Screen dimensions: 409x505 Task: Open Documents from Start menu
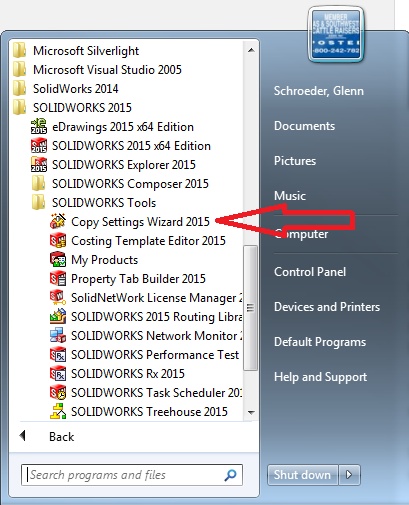click(304, 126)
